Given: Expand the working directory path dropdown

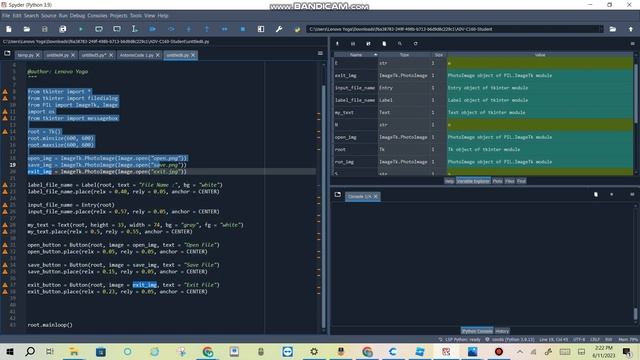Looking at the screenshot, I should (600, 29).
